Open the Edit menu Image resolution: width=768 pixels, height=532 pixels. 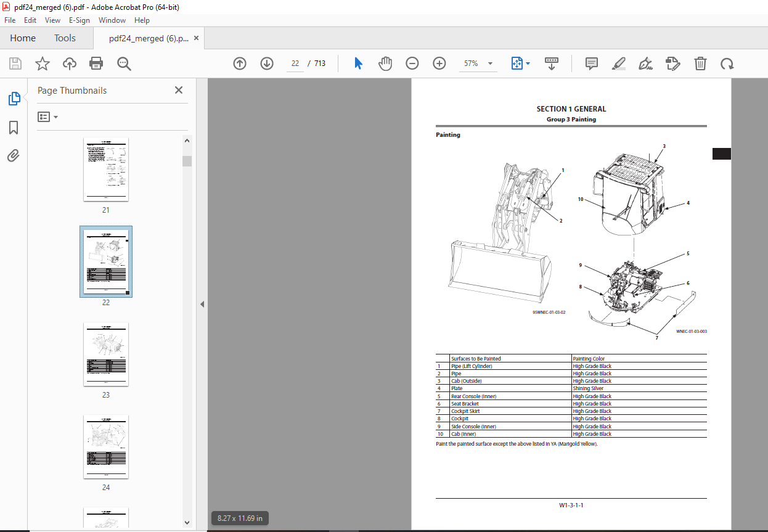pyautogui.click(x=31, y=20)
